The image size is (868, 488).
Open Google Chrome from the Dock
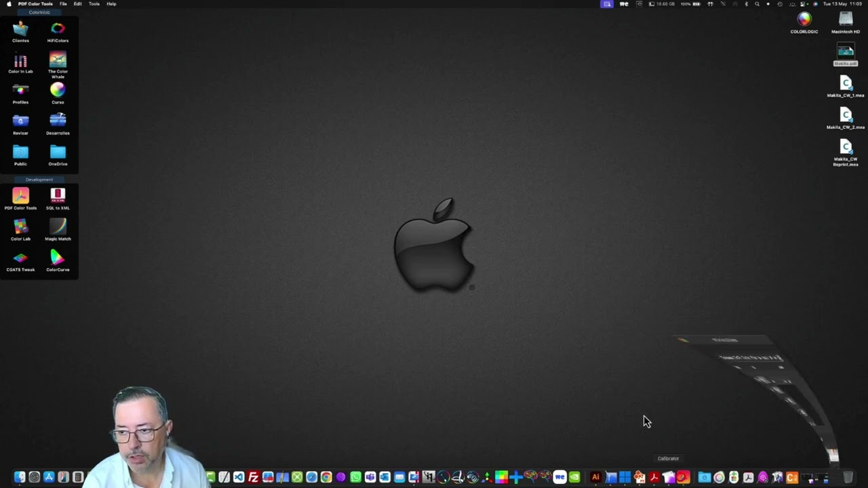point(326,477)
